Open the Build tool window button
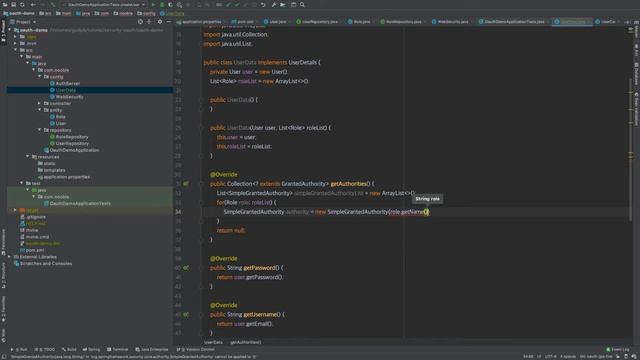The image size is (640, 360). coord(69,349)
